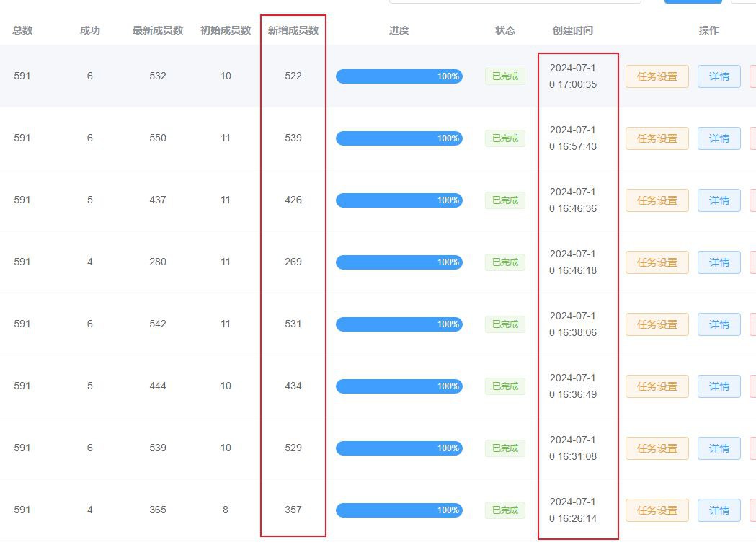Open 详情 for the 16:36:49 task
Screen dimensions: 756x555
(x=719, y=386)
